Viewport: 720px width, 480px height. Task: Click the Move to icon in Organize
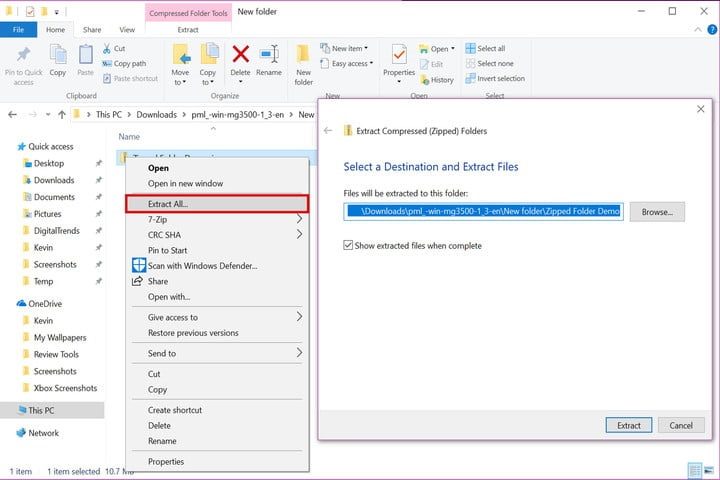180,56
